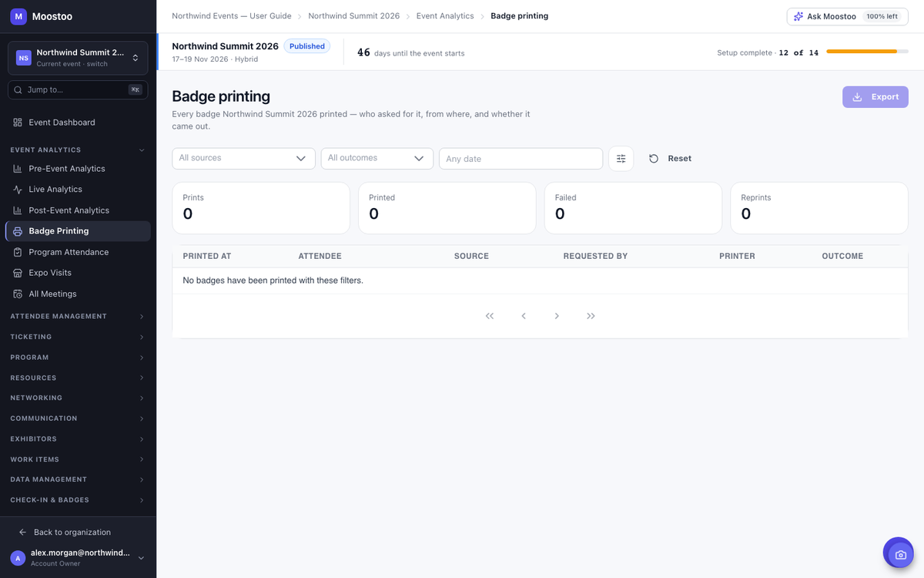Expand the Work Items section
924x578 pixels.
[142, 459]
